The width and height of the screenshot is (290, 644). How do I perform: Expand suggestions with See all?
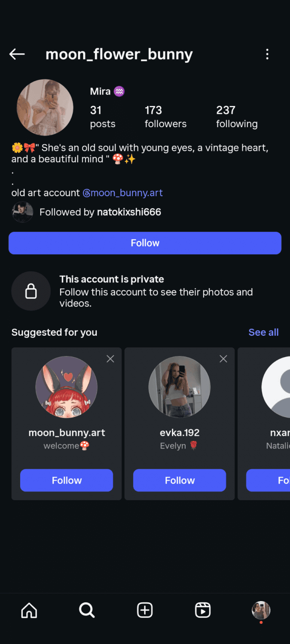click(x=263, y=332)
